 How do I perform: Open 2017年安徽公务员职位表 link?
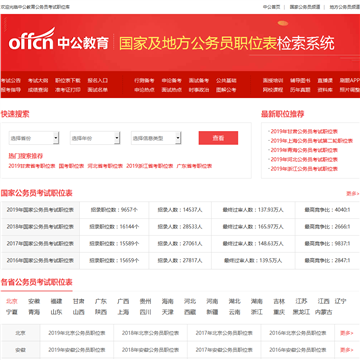point(224,350)
